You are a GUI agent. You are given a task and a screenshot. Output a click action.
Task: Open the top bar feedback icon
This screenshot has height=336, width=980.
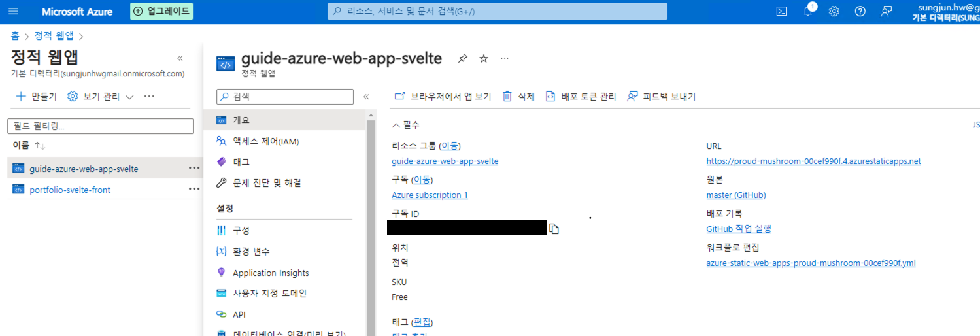[x=887, y=11]
